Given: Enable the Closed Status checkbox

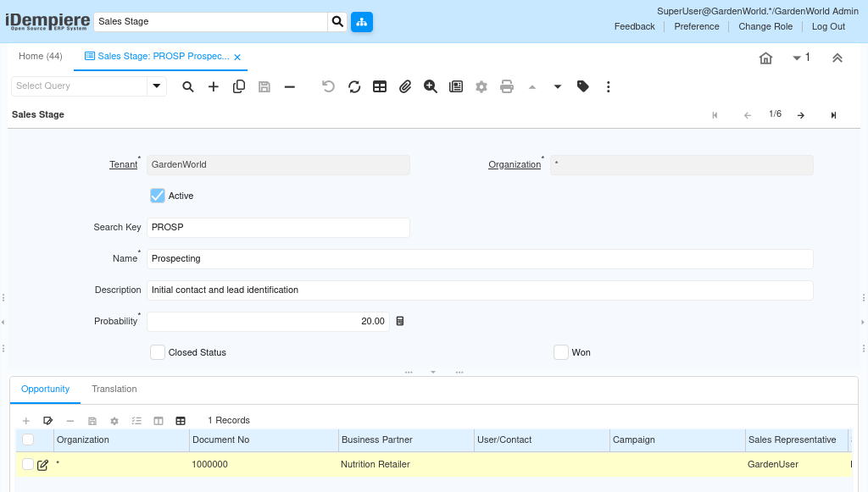Looking at the screenshot, I should pos(158,352).
